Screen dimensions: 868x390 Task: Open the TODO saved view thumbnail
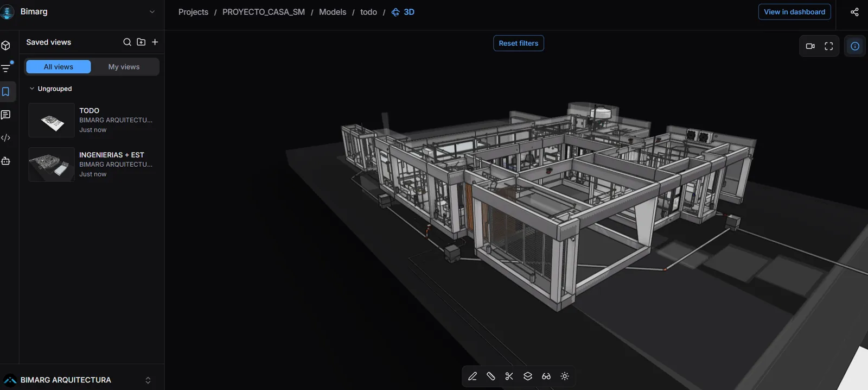click(x=52, y=120)
